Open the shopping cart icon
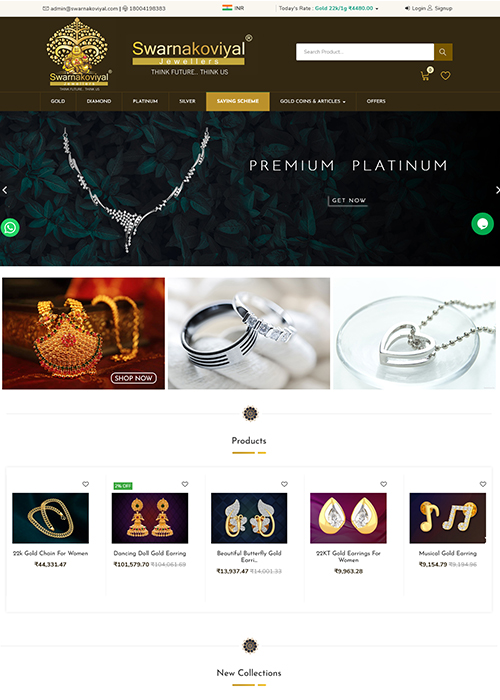Image resolution: width=500 pixels, height=700 pixels. [x=425, y=76]
